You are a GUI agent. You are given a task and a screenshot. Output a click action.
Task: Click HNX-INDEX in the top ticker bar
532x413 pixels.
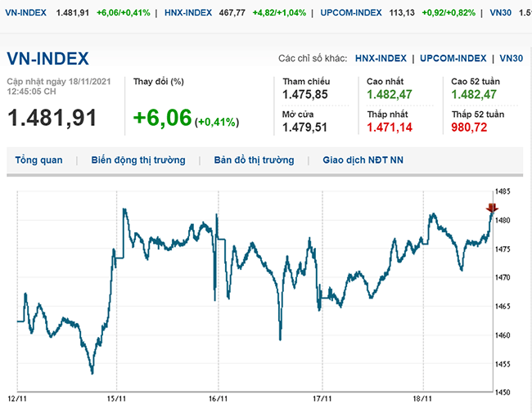(188, 13)
